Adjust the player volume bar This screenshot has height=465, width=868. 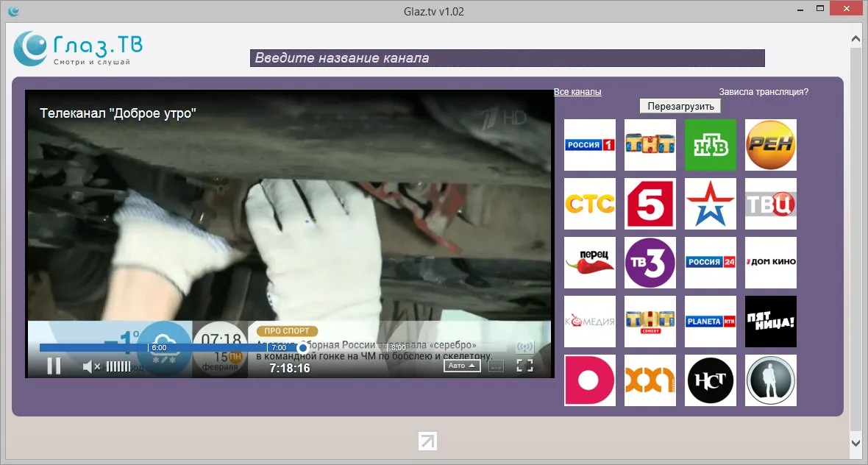[118, 366]
